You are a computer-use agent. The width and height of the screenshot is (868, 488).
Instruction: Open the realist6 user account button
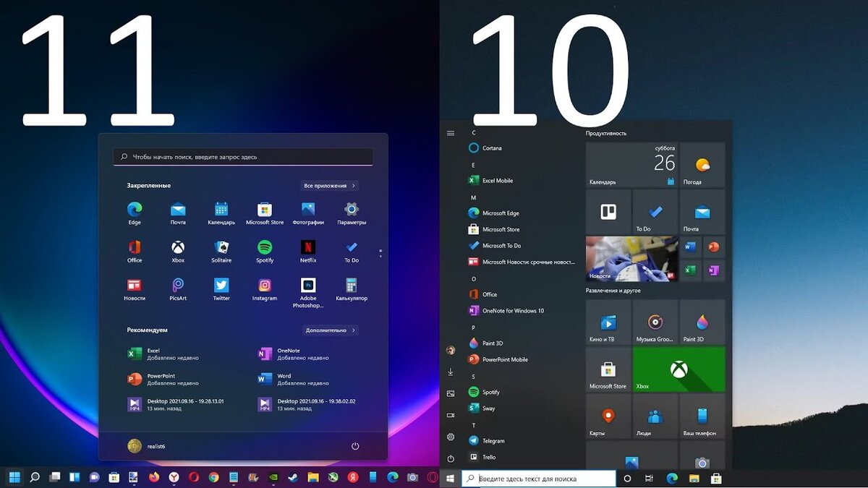tap(147, 446)
